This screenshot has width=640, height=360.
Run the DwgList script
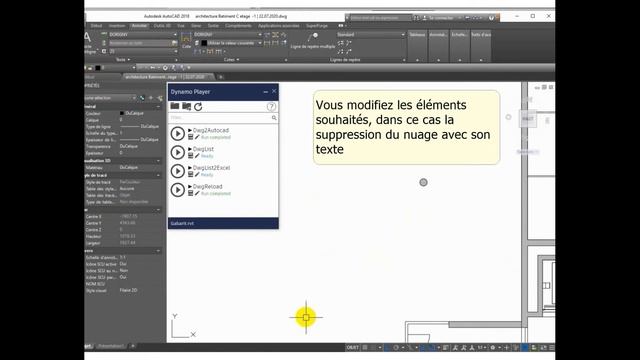178,152
